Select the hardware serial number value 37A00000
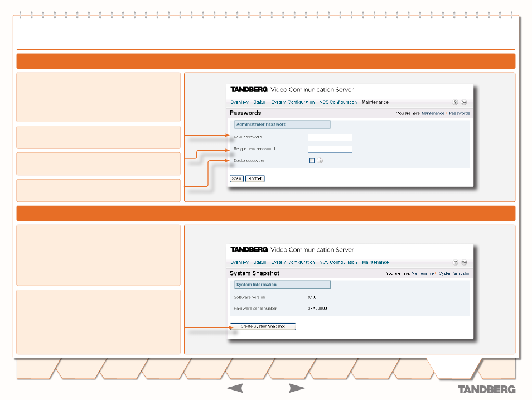 317,309
